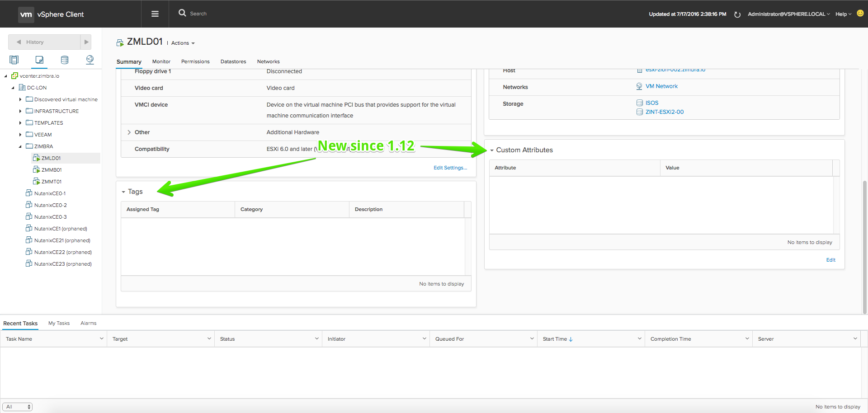Collapse the Custom Attributes panel
This screenshot has height=413, width=868.
pos(492,150)
